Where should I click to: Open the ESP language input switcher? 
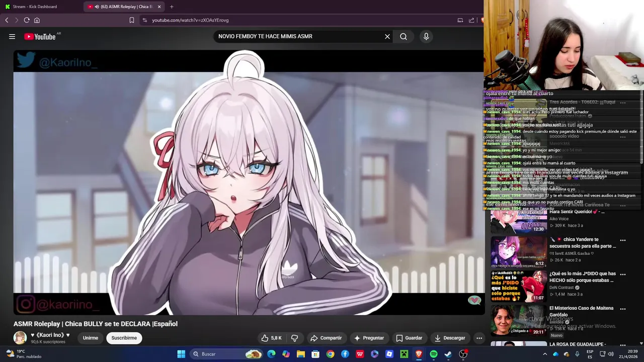click(x=590, y=354)
